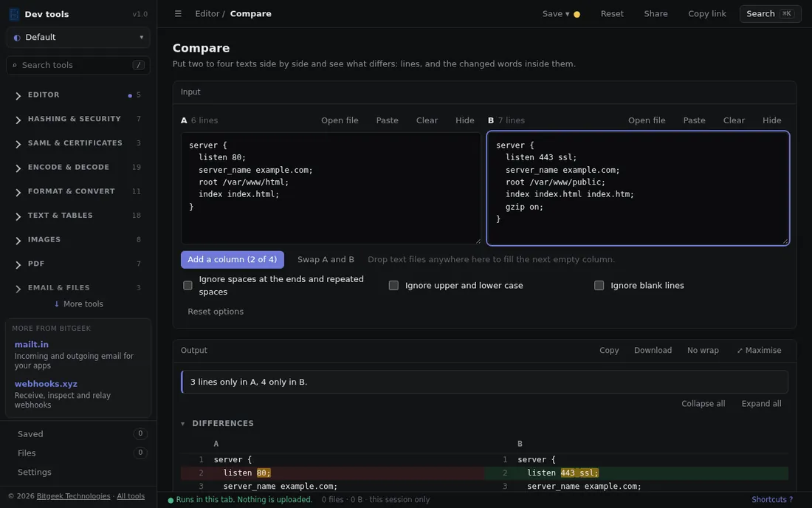Open the Saved section
Viewport: 812px width, 508px height.
click(78, 434)
